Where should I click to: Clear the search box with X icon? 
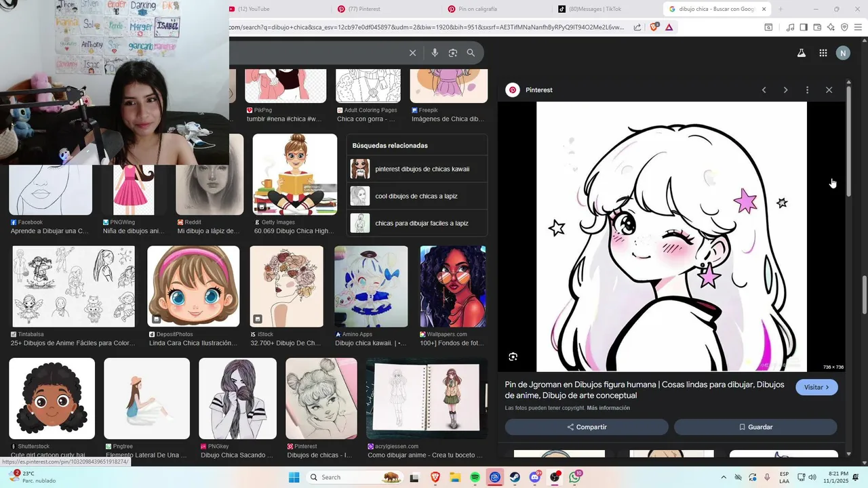click(x=412, y=53)
